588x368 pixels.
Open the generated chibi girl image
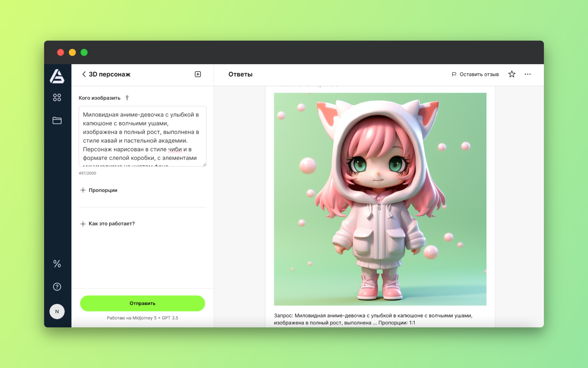coord(380,199)
